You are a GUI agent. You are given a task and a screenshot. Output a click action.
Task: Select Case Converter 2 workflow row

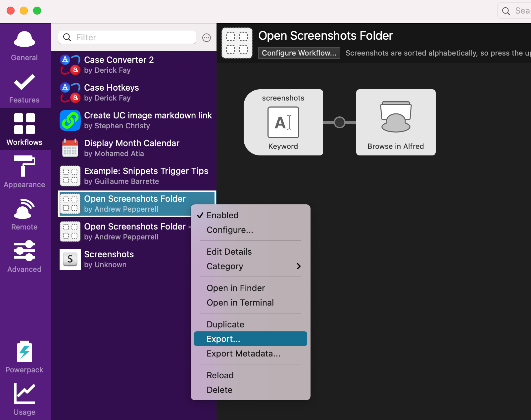(137, 65)
